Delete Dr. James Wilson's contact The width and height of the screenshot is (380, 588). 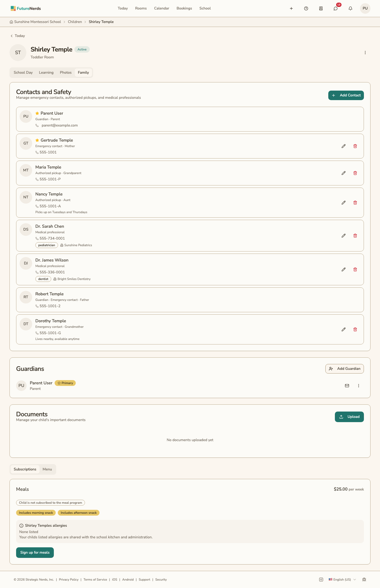pyautogui.click(x=355, y=269)
